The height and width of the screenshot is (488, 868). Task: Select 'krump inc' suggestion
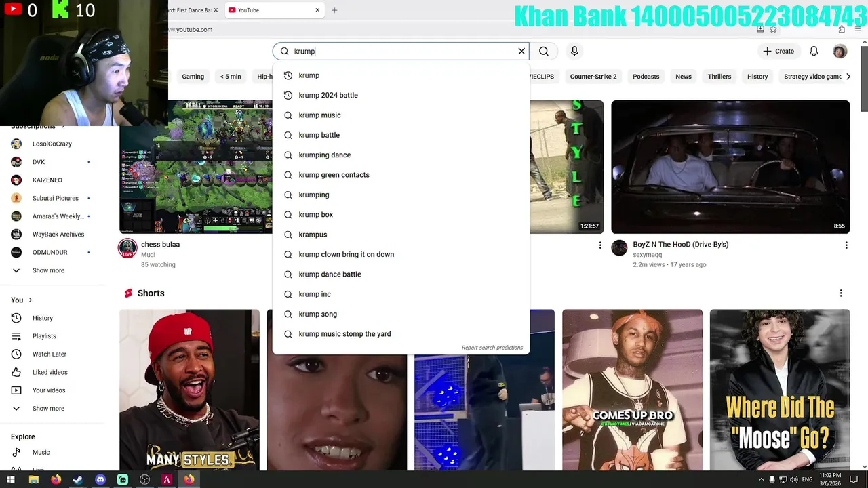point(400,294)
